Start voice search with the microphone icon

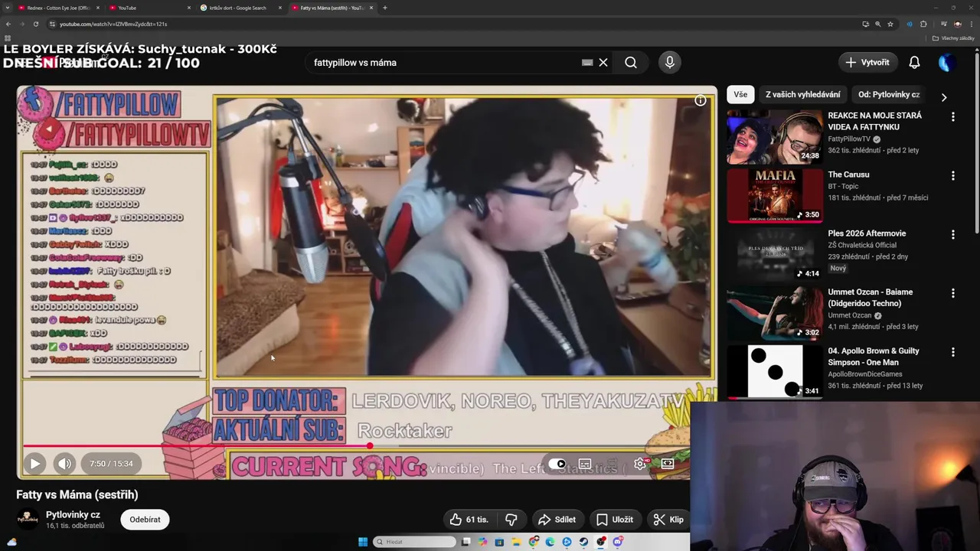tap(670, 63)
